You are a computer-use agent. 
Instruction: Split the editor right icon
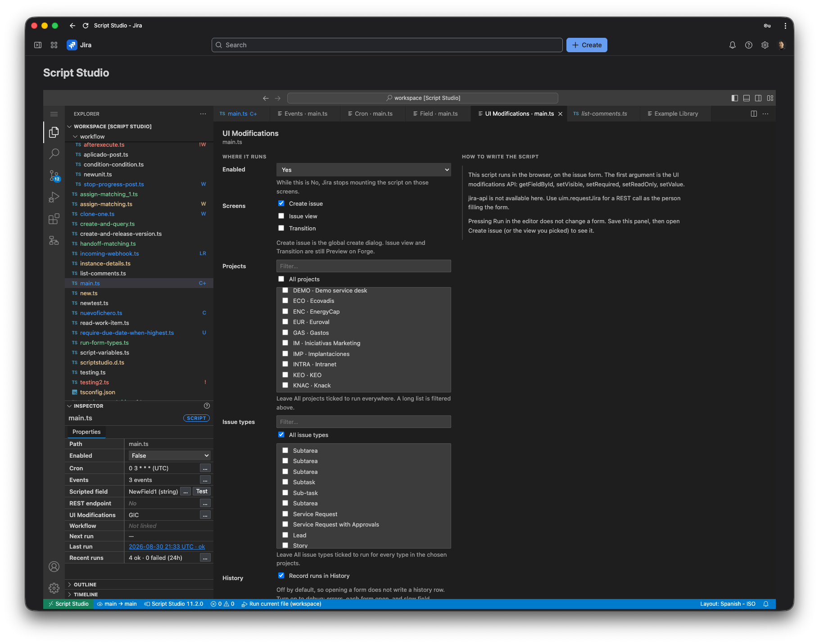pos(754,114)
